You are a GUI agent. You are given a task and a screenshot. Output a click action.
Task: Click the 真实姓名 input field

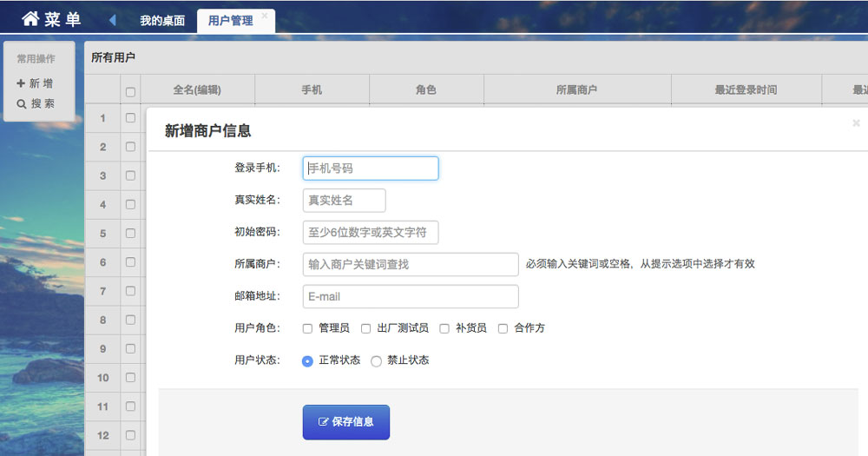344,201
